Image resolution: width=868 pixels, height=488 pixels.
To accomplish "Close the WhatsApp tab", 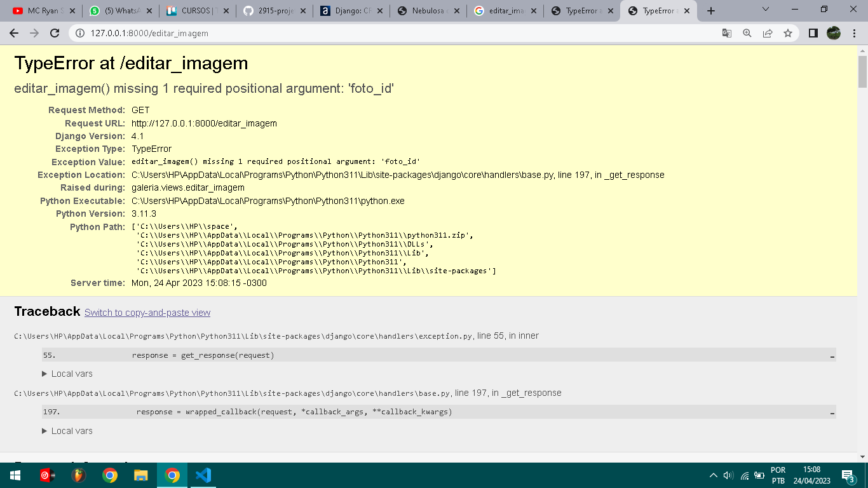I will (x=149, y=11).
